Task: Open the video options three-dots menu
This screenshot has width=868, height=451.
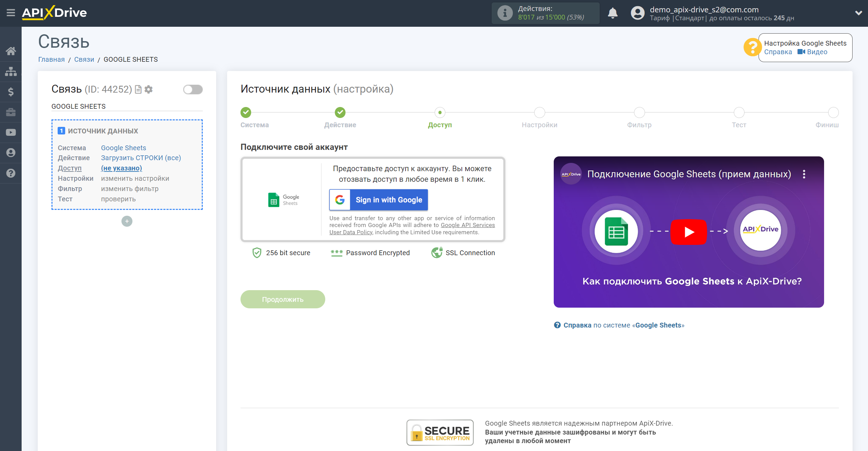Action: coord(804,174)
